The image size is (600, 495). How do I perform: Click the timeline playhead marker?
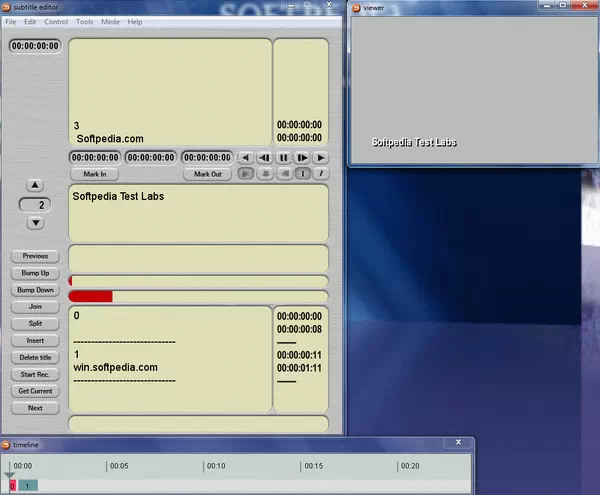pyautogui.click(x=9, y=475)
